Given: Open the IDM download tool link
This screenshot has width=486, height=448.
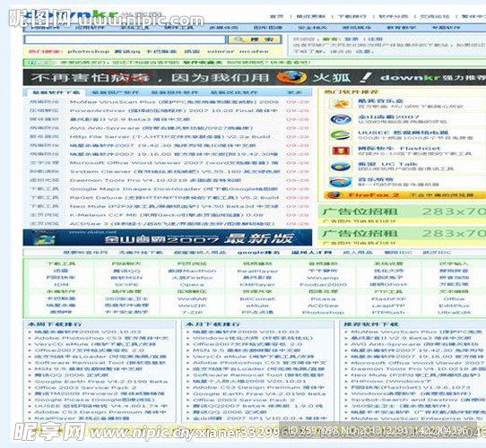Looking at the screenshot, I should click(x=61, y=284).
